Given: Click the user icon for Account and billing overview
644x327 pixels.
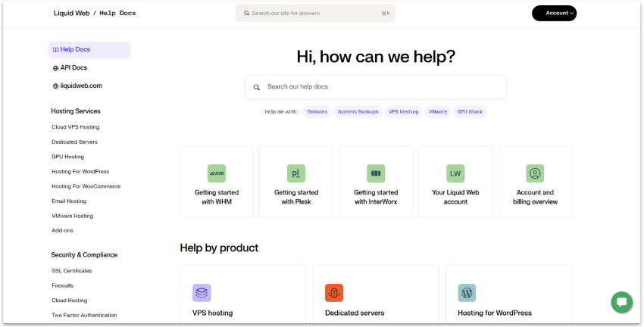Looking at the screenshot, I should [535, 173].
